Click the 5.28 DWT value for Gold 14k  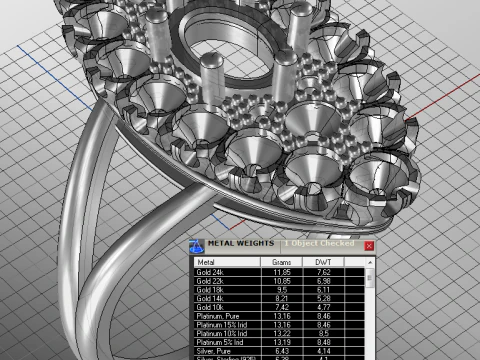point(324,298)
